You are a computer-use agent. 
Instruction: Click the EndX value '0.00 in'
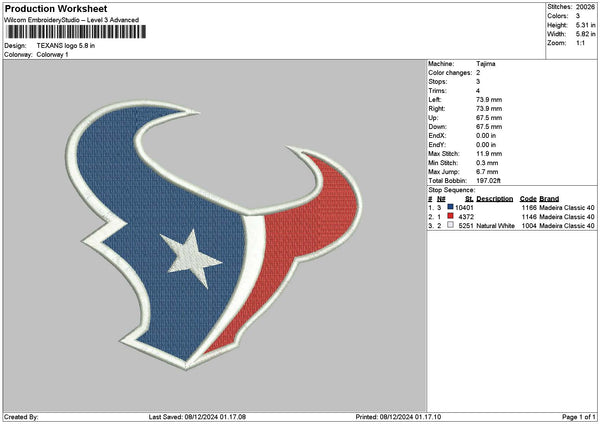(486, 135)
